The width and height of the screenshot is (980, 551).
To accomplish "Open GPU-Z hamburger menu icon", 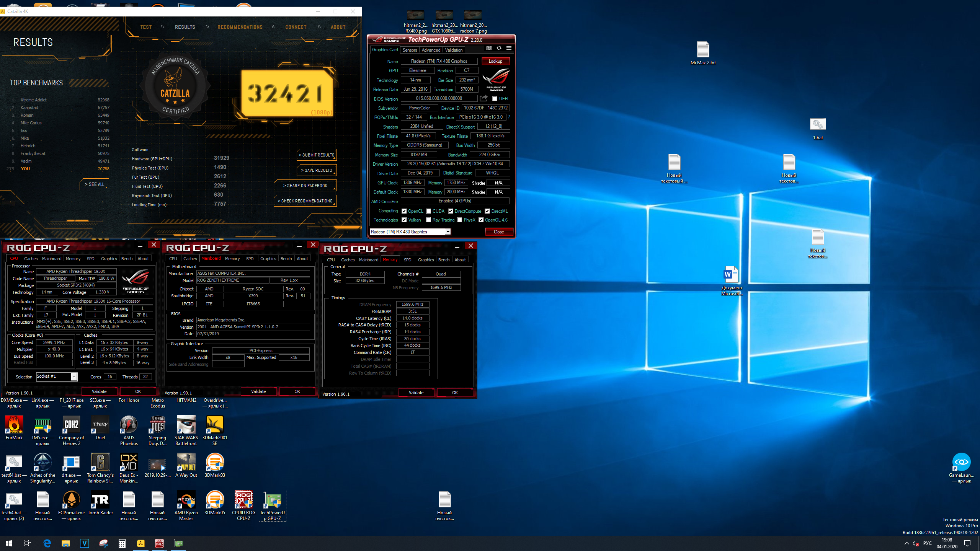I will pyautogui.click(x=509, y=48).
